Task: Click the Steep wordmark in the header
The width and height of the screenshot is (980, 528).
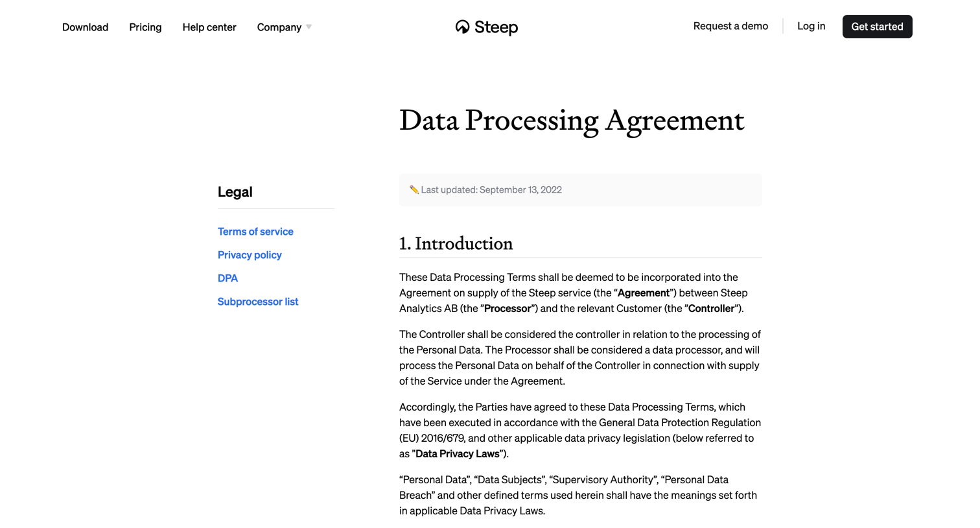Action: (x=496, y=27)
